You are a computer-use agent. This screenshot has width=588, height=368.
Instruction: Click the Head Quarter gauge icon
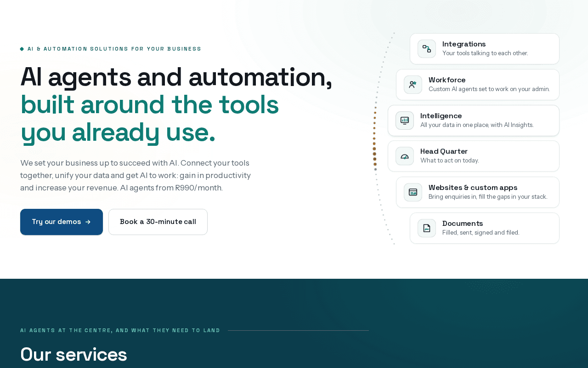click(405, 156)
